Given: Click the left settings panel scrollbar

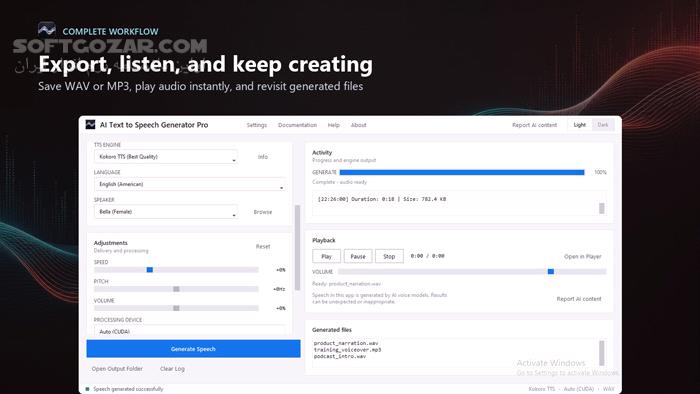Looking at the screenshot, I should (x=298, y=248).
